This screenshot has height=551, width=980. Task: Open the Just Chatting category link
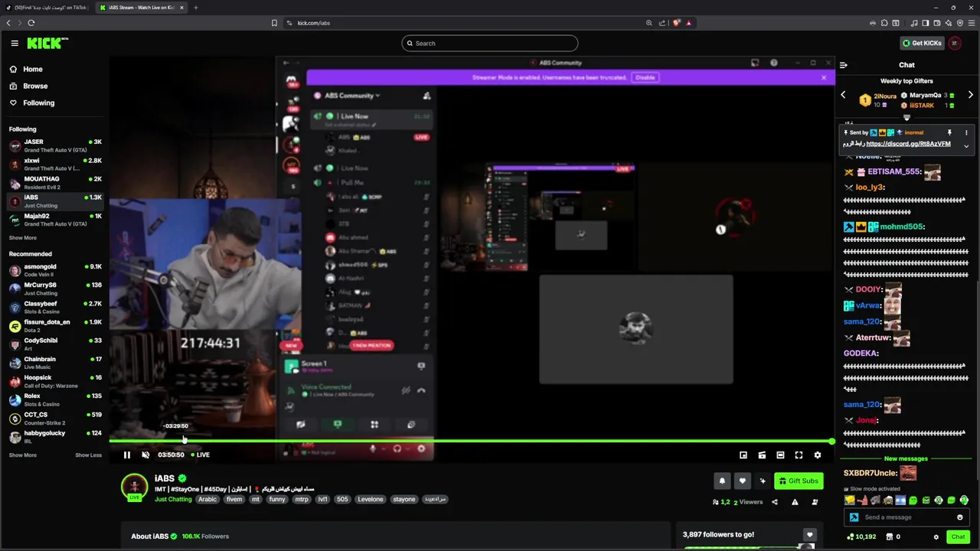pyautogui.click(x=173, y=499)
